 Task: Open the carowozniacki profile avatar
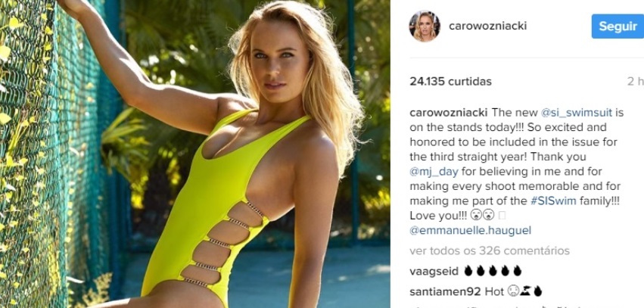[x=425, y=26]
